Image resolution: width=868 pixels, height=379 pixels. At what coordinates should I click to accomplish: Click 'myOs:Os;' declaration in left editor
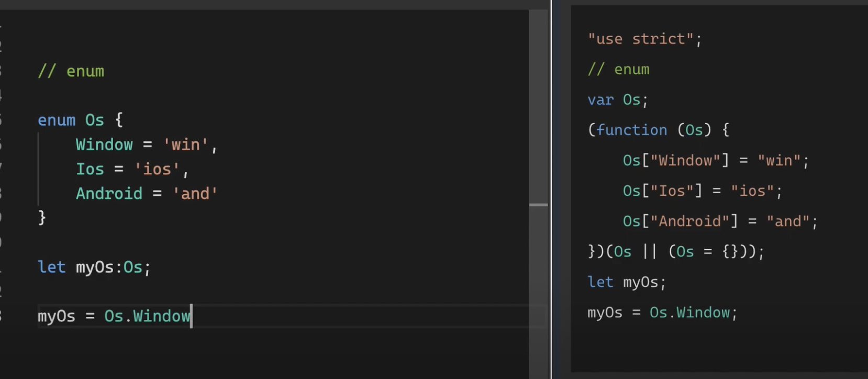coord(114,267)
